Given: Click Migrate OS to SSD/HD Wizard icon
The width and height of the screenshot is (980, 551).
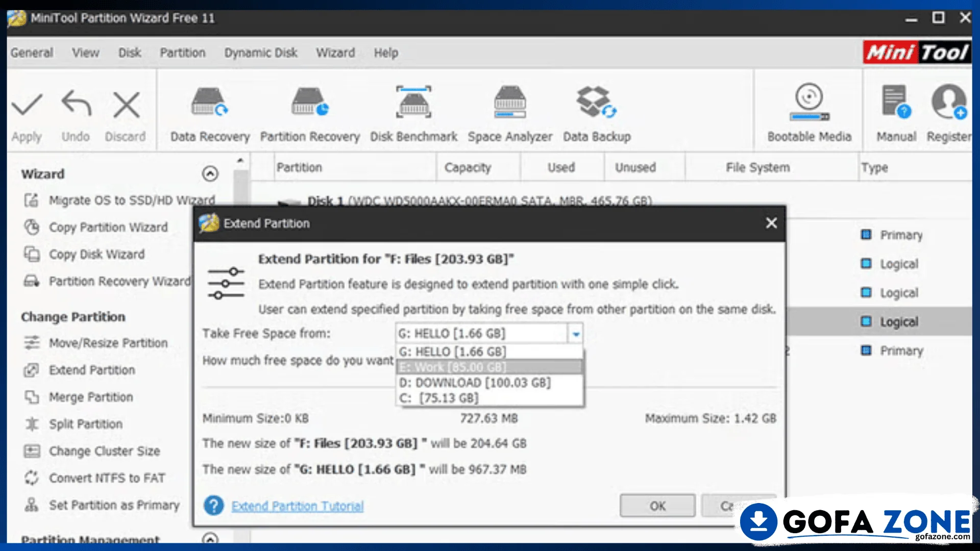Looking at the screenshot, I should tap(31, 200).
